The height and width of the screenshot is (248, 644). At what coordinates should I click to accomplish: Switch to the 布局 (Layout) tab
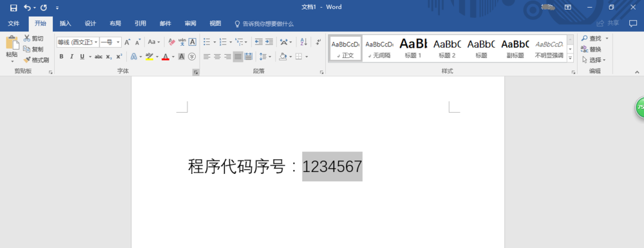pos(115,23)
